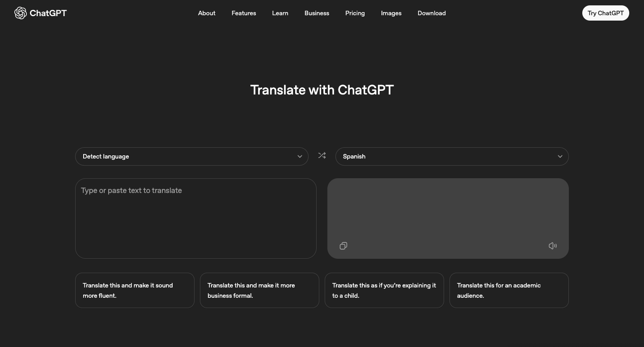This screenshot has width=644, height=347.
Task: Open the Spanish target language dropdown
Action: coord(452,156)
